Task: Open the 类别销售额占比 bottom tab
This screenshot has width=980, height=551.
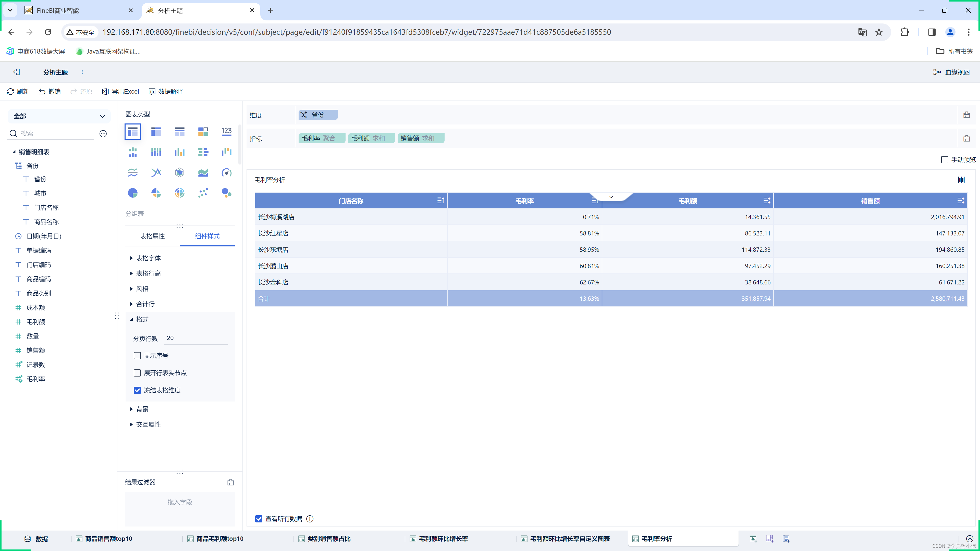Action: click(x=329, y=539)
